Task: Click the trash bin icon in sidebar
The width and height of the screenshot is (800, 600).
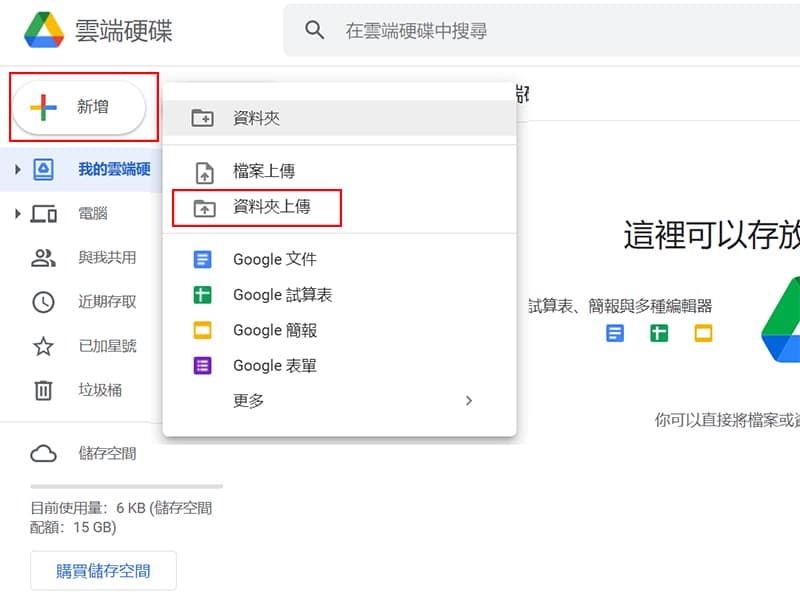Action: tap(43, 390)
